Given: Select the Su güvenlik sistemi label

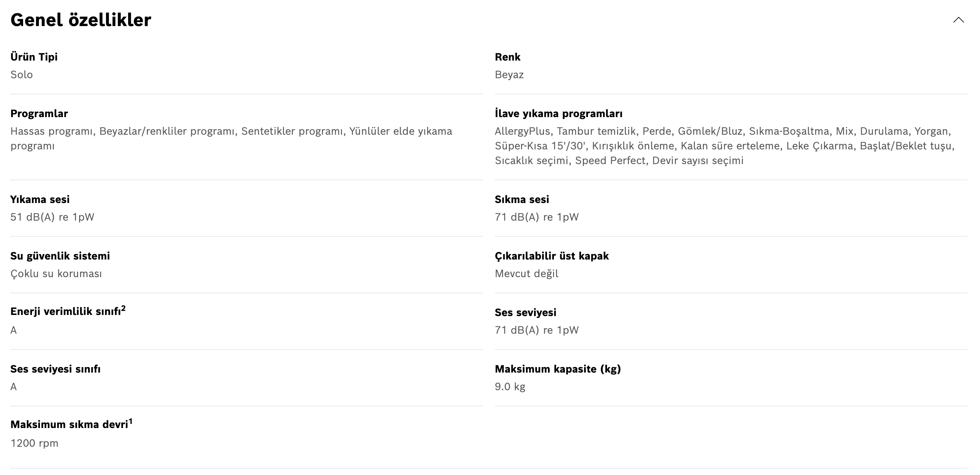Looking at the screenshot, I should pyautogui.click(x=60, y=256).
